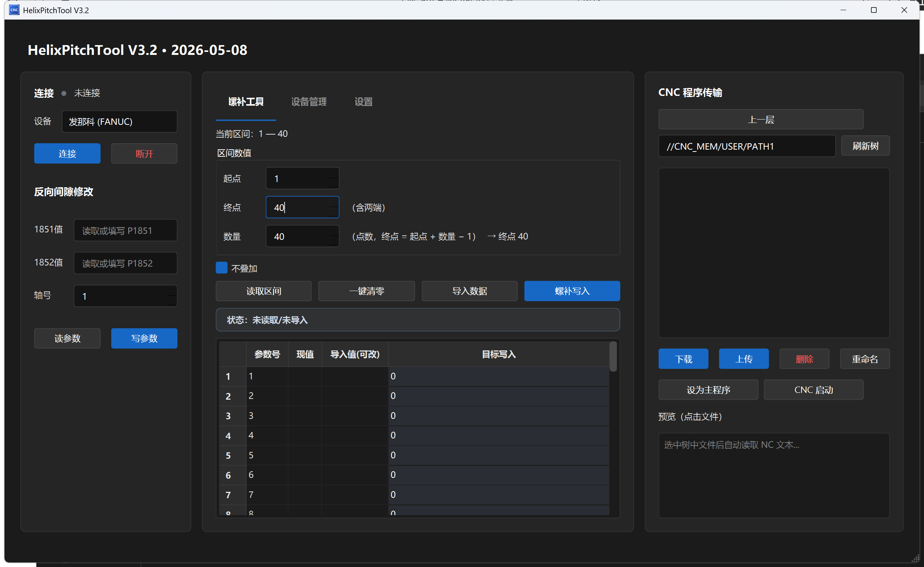
Task: Click the 当前区间: 1 — 40 label
Action: click(251, 134)
